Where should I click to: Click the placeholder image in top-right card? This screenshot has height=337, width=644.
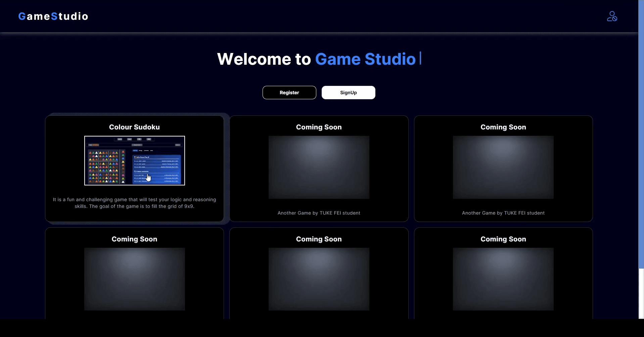503,167
